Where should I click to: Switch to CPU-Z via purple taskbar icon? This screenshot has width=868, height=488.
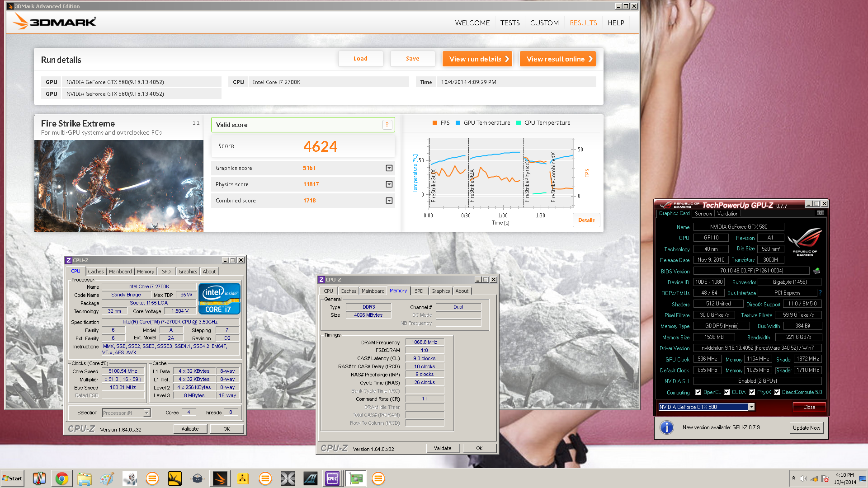pyautogui.click(x=332, y=479)
